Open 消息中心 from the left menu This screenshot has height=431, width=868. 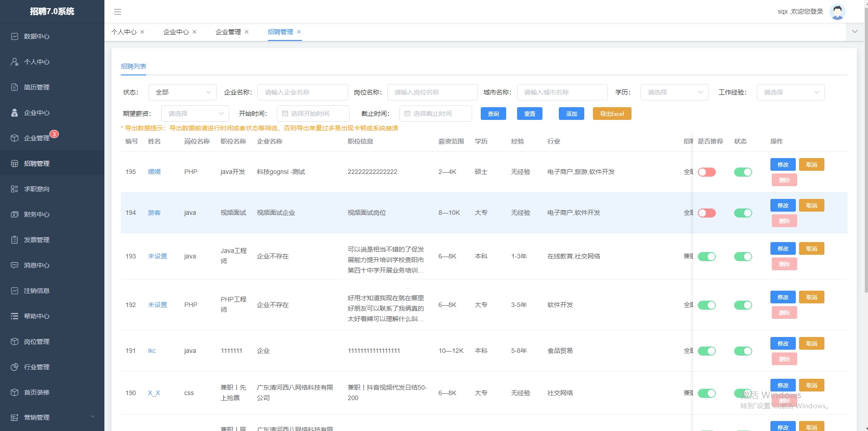click(x=37, y=265)
